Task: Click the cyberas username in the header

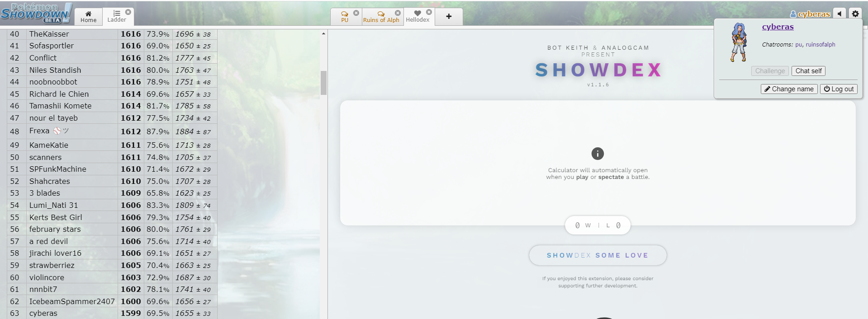Action: coord(813,14)
